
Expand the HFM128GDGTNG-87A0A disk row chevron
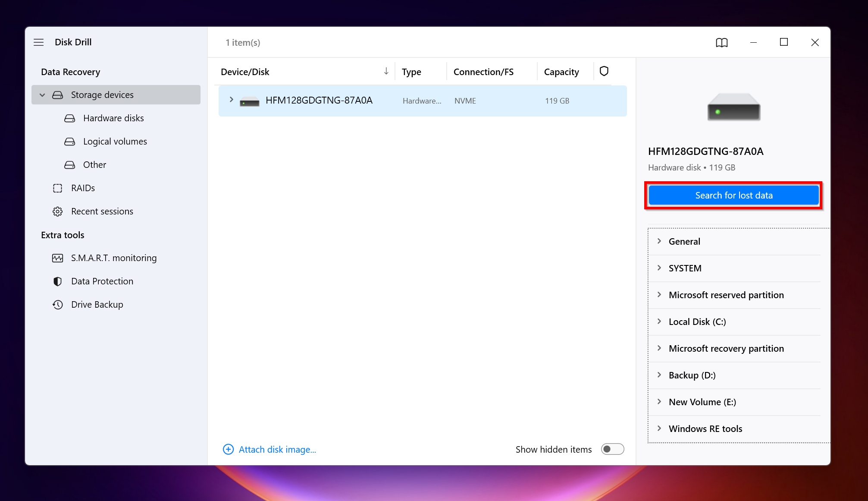click(231, 100)
